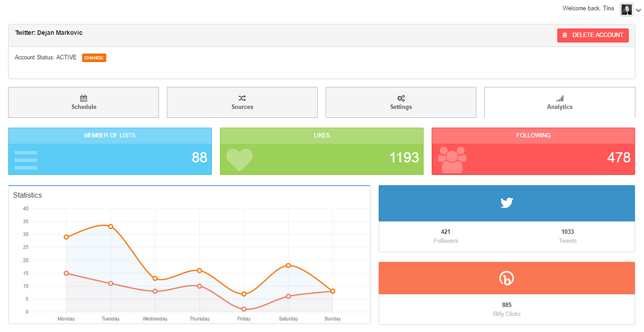Select the Saturday peak on the Statistics chart

tap(288, 265)
